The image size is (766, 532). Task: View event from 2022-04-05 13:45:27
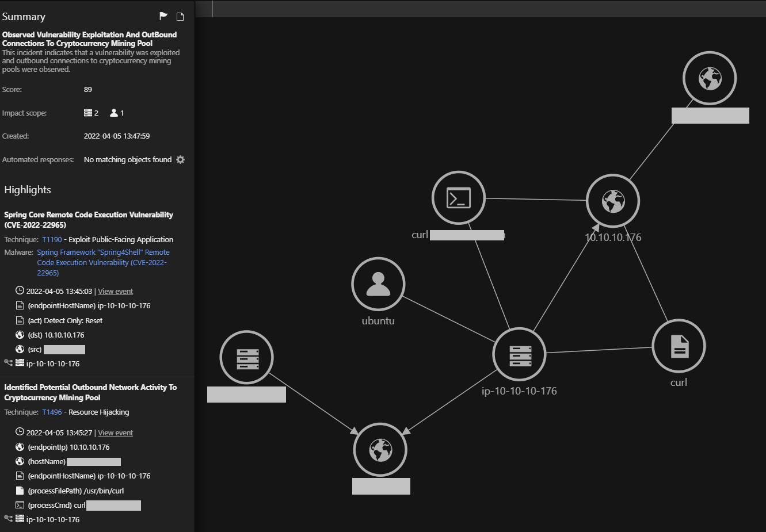point(115,433)
